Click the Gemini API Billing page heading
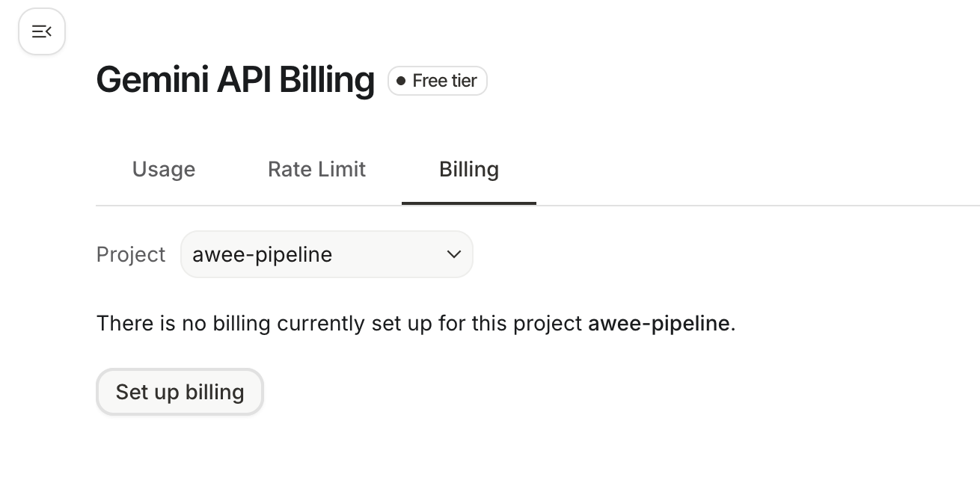980x492 pixels. [235, 79]
